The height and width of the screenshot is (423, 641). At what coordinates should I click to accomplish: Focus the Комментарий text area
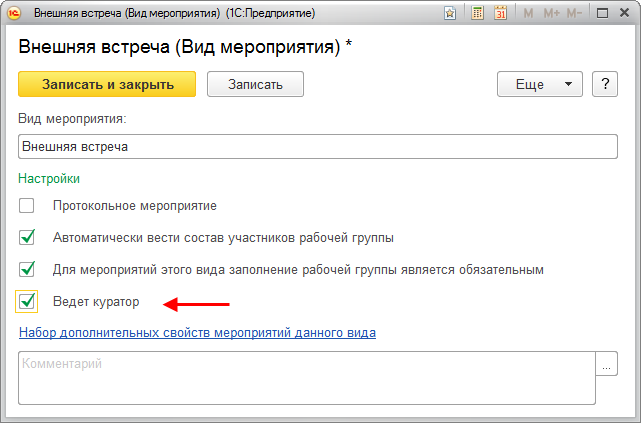(x=306, y=378)
